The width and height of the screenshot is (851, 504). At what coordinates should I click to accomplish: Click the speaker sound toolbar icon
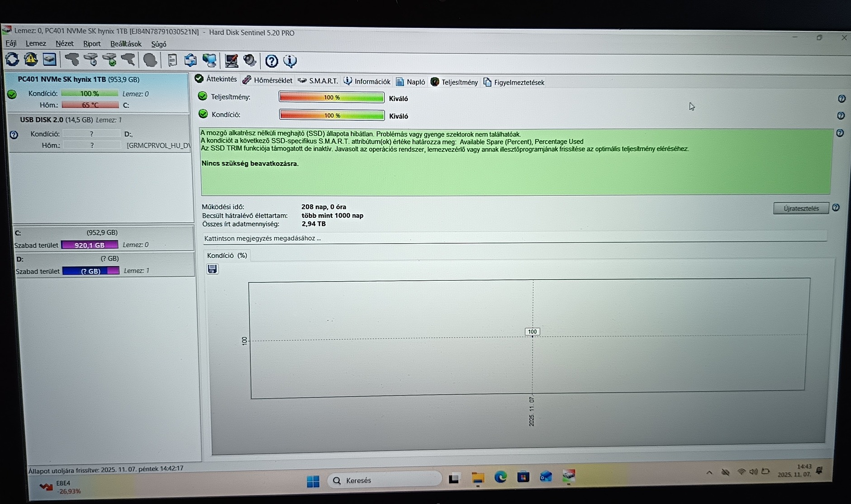coord(250,61)
